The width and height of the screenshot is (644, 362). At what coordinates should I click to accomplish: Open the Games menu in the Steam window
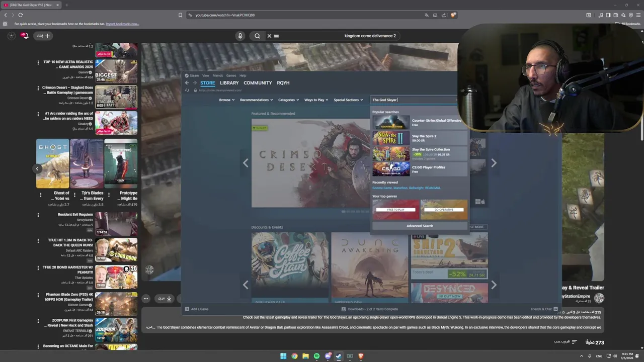point(231,75)
